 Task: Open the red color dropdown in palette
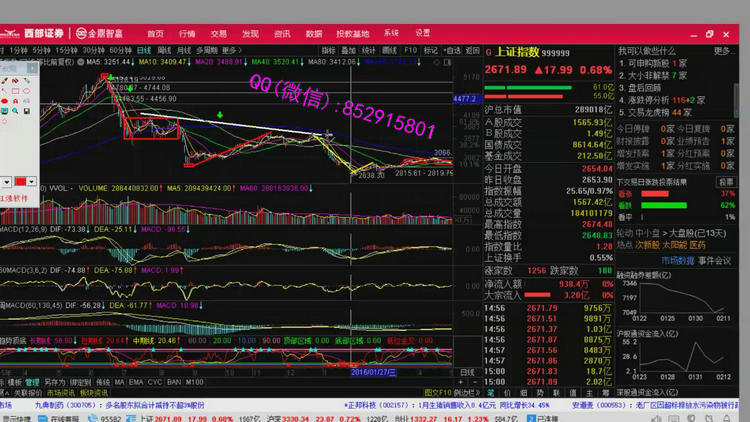coord(33,182)
